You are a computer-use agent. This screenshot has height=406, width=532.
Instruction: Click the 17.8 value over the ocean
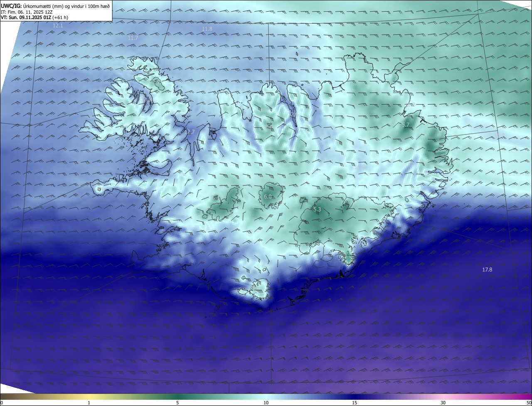pyautogui.click(x=487, y=270)
